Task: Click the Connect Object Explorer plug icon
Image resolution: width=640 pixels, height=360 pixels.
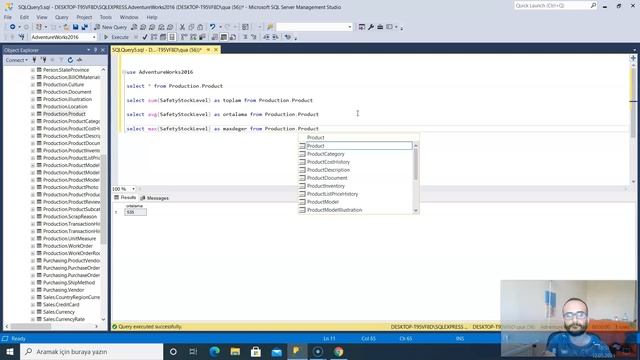Action: pyautogui.click(x=34, y=60)
